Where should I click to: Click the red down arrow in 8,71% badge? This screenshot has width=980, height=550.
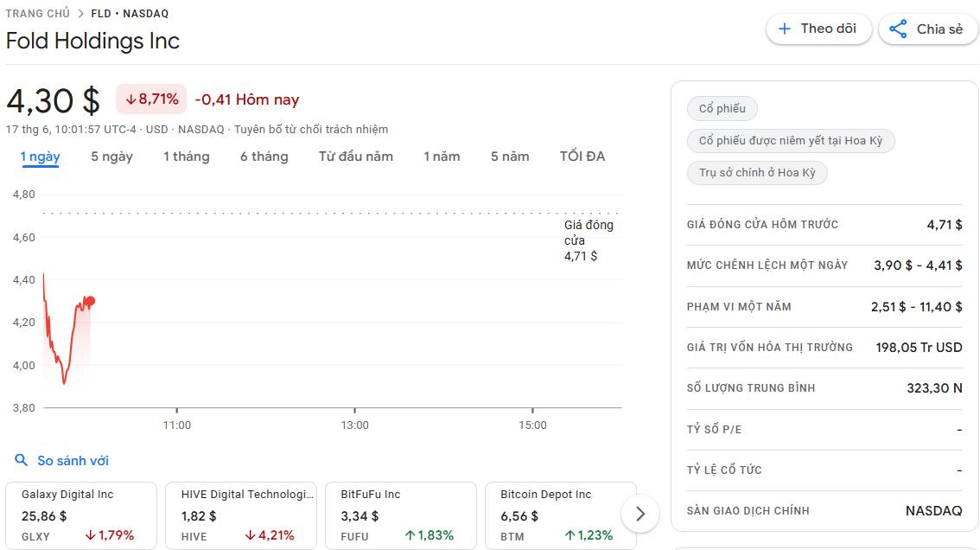coord(130,99)
